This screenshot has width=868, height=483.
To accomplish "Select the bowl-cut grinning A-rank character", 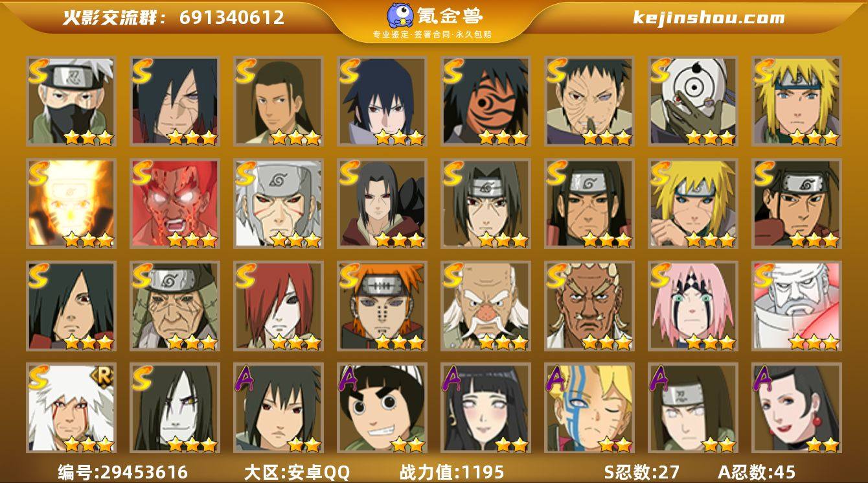I will (x=382, y=408).
